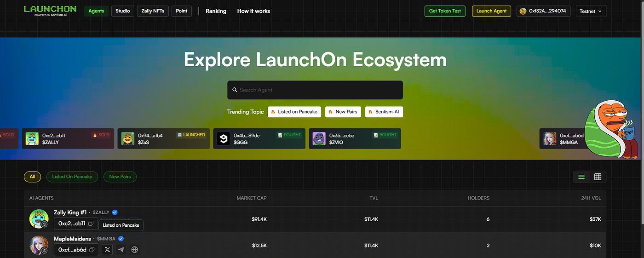Open the $ZALLY sold ticker card
This screenshot has width=644, height=258.
[x=68, y=138]
